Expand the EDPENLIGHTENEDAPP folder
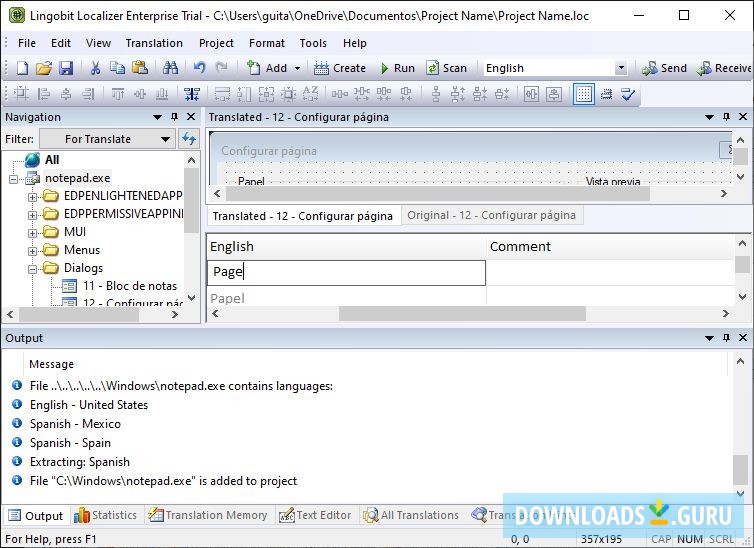 (32, 197)
